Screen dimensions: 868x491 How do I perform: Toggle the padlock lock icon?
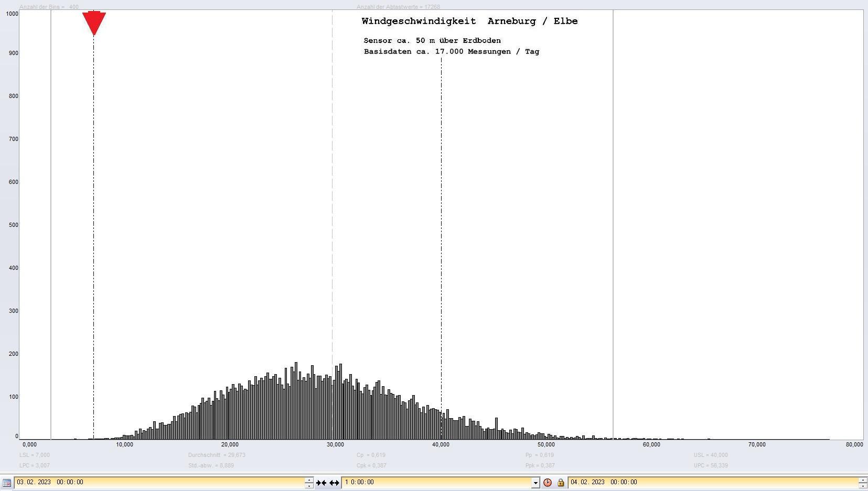(561, 483)
